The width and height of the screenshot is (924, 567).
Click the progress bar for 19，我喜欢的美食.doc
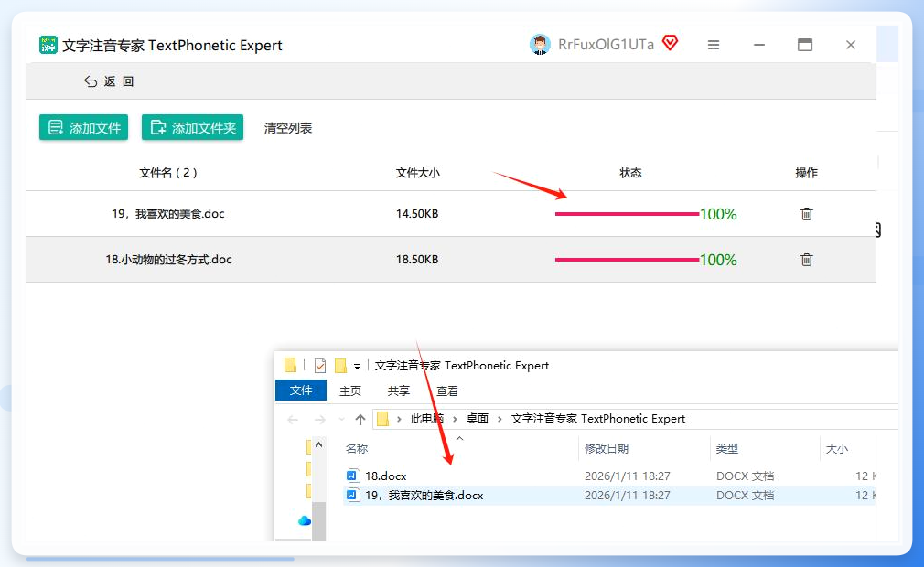627,214
